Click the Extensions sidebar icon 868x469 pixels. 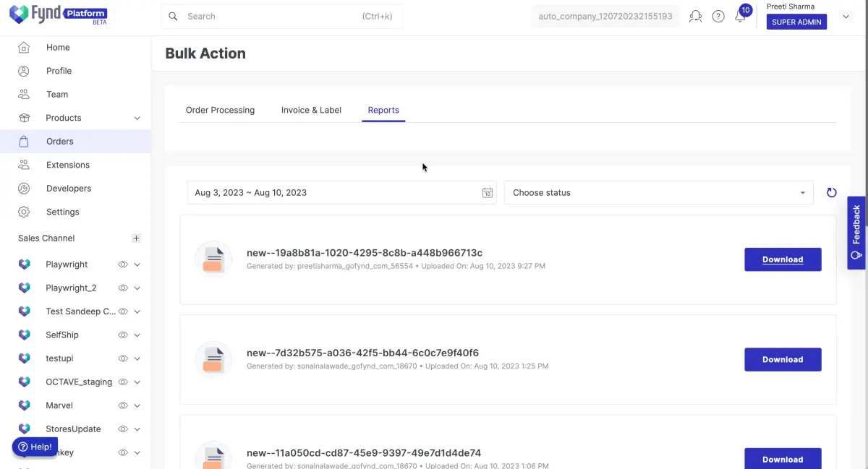[24, 165]
